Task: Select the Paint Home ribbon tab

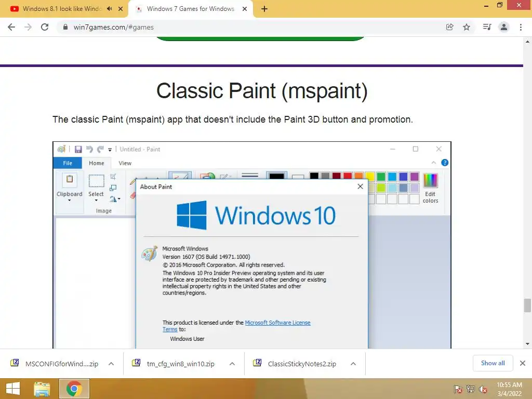Action: pyautogui.click(x=96, y=163)
